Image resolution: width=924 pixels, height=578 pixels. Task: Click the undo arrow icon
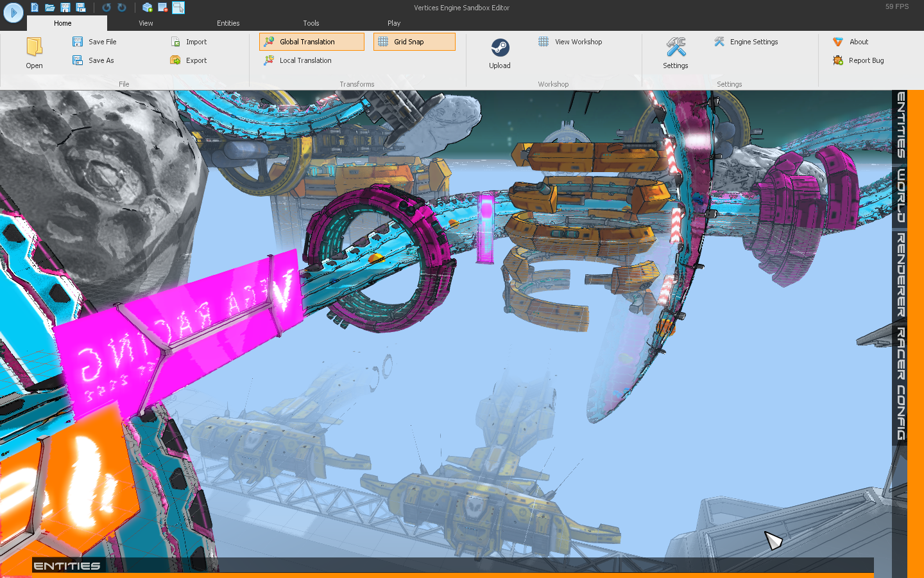click(107, 8)
